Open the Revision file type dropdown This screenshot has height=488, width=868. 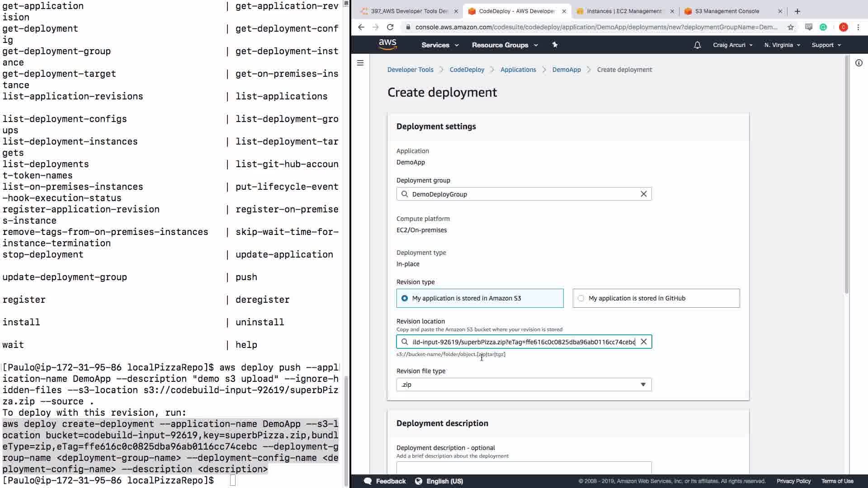(524, 385)
